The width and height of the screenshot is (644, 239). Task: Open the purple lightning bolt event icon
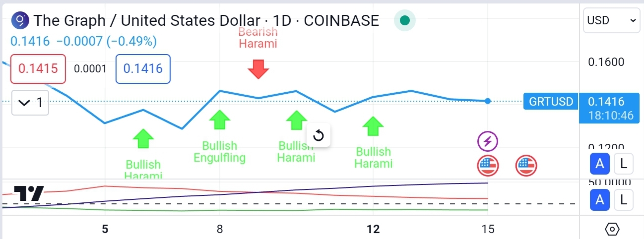(488, 142)
